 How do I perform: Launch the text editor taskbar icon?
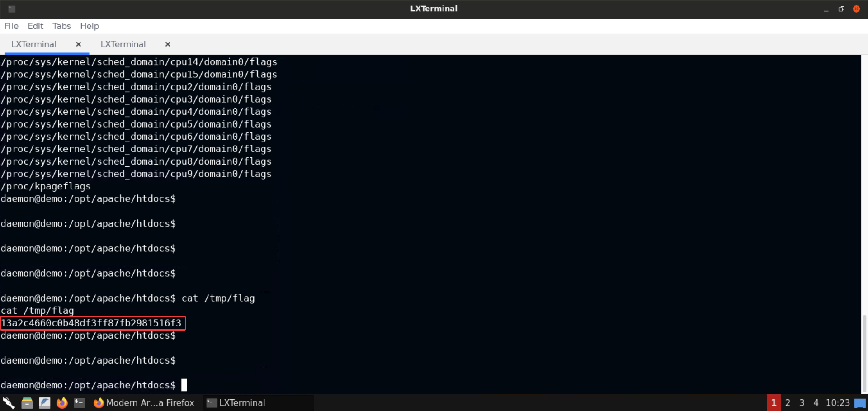[x=44, y=402]
